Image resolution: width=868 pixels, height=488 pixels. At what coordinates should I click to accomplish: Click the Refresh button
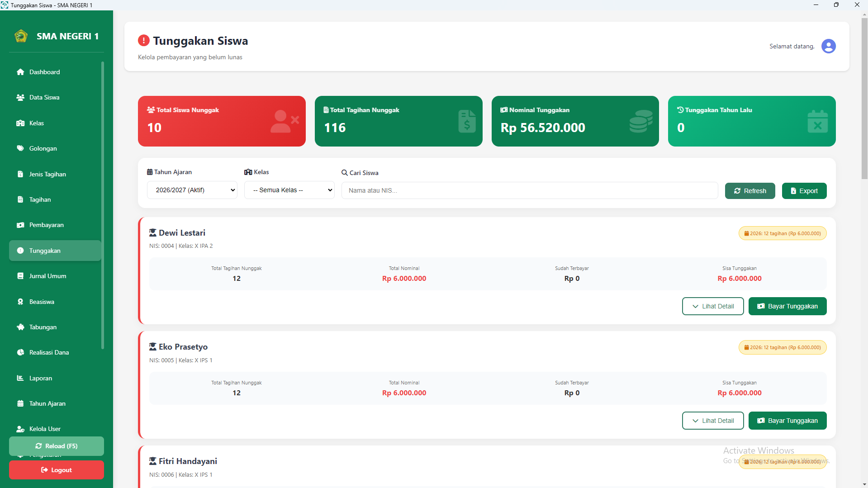[x=750, y=191]
